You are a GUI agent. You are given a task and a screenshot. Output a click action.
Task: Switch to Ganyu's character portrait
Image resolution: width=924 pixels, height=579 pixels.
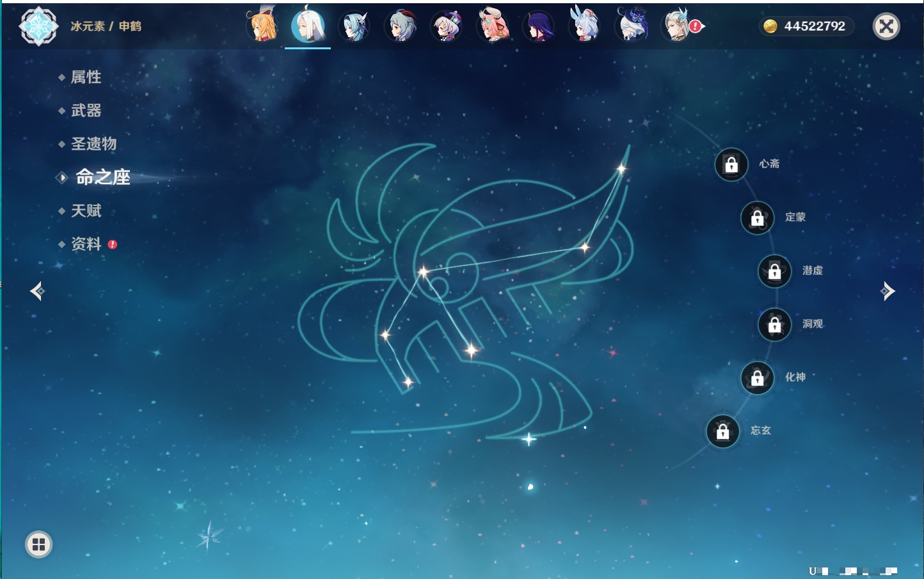point(401,26)
